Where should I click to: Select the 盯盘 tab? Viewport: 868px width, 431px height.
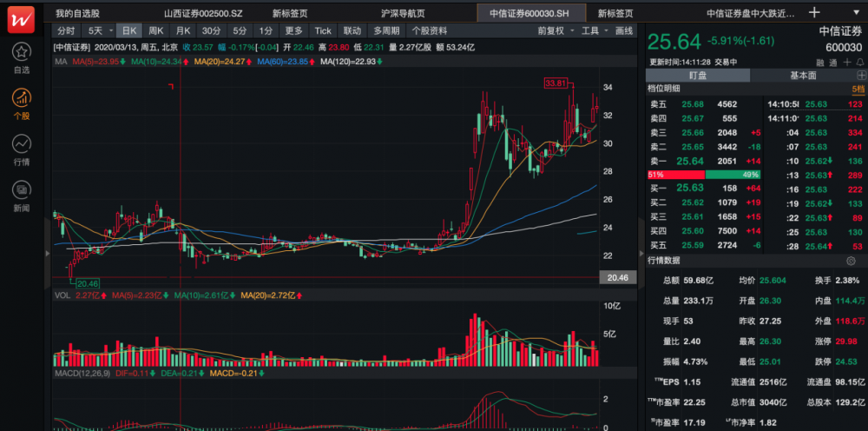(698, 76)
